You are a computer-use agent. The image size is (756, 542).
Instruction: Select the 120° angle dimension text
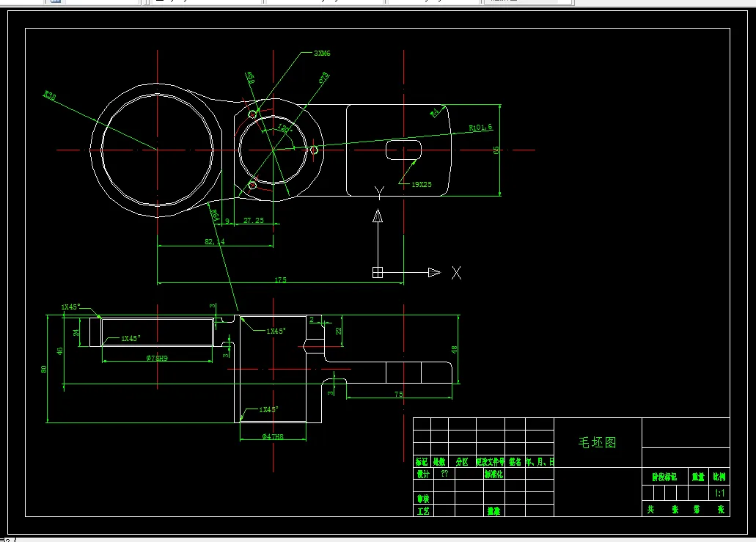click(285, 129)
